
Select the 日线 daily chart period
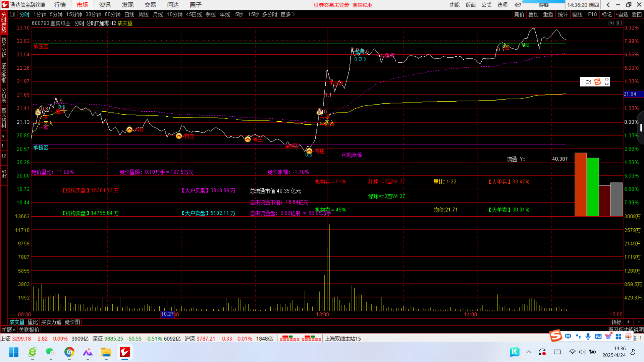point(129,14)
